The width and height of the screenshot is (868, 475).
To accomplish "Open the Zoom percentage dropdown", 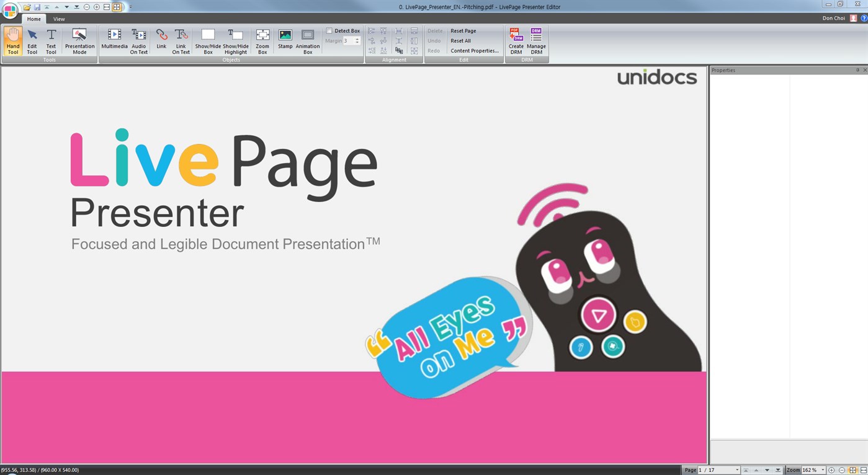I will coord(823,470).
